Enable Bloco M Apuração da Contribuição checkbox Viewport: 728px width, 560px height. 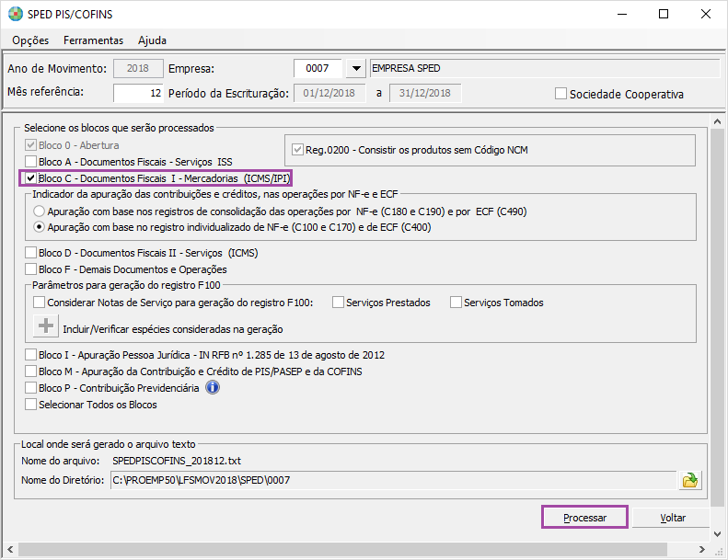click(x=31, y=371)
